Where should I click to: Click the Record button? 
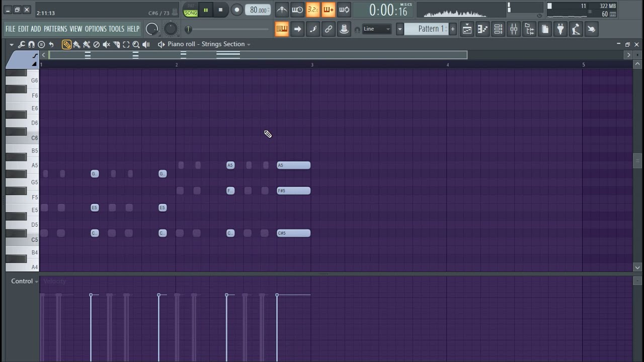pos(236,10)
